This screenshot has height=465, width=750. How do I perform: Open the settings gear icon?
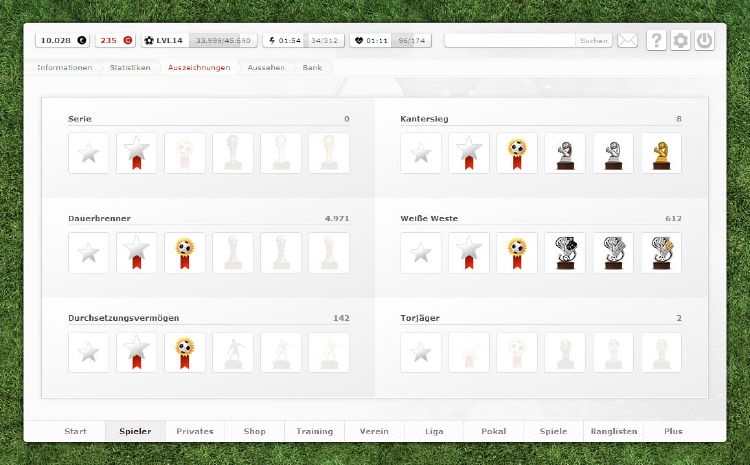pos(680,41)
